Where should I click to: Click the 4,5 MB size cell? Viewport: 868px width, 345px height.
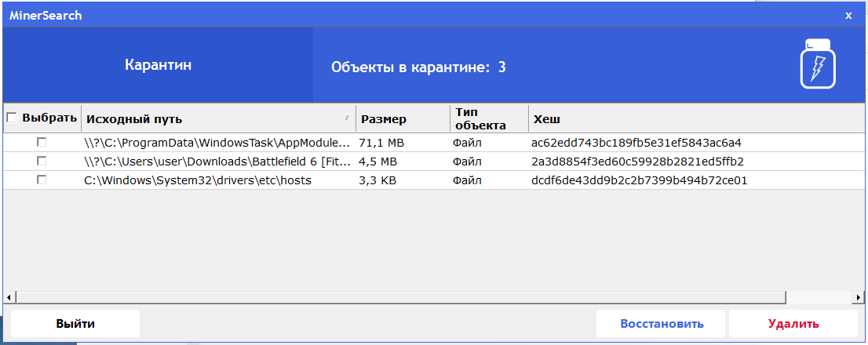[x=403, y=162]
